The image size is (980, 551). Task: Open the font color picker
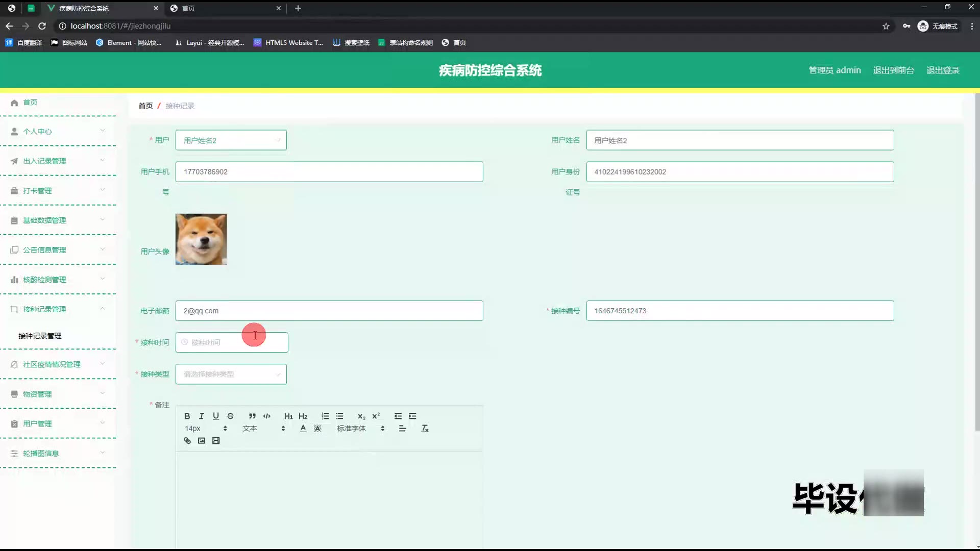click(x=303, y=429)
